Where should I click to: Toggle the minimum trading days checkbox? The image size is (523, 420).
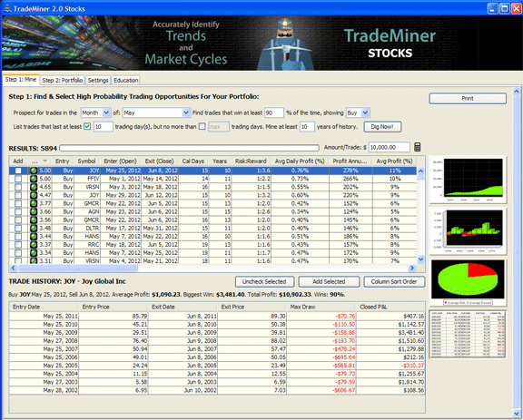[87, 127]
